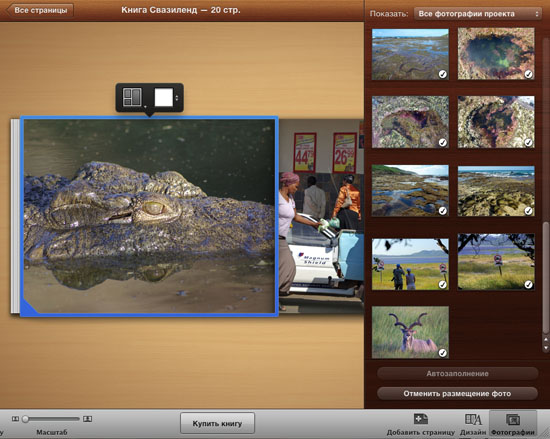Select the rocky seashore waves thumbnail
The height and width of the screenshot is (439, 550).
(x=496, y=191)
